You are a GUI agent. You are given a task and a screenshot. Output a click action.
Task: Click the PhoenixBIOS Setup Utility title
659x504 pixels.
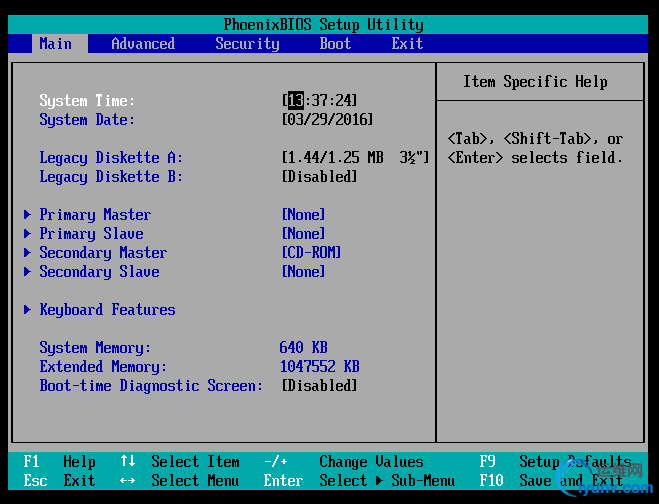[323, 25]
